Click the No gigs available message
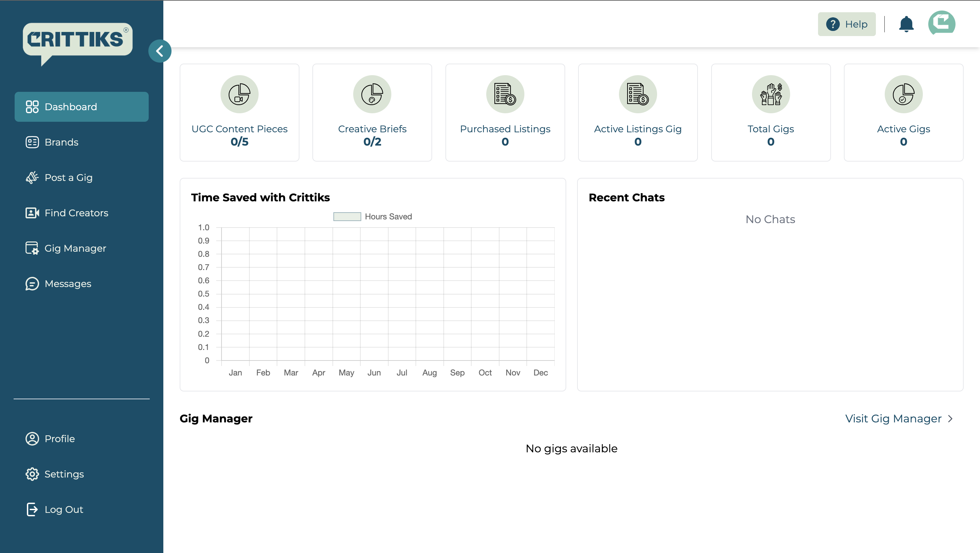 [x=571, y=449]
